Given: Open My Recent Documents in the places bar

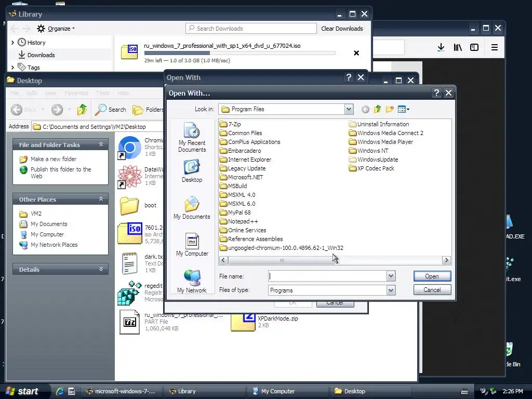Looking at the screenshot, I should point(192,137).
